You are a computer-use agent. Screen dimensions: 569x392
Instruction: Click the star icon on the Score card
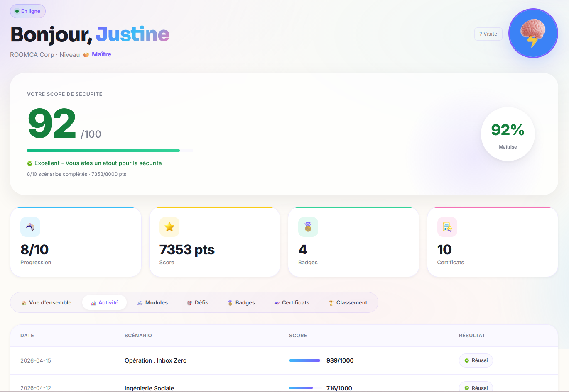pyautogui.click(x=169, y=227)
